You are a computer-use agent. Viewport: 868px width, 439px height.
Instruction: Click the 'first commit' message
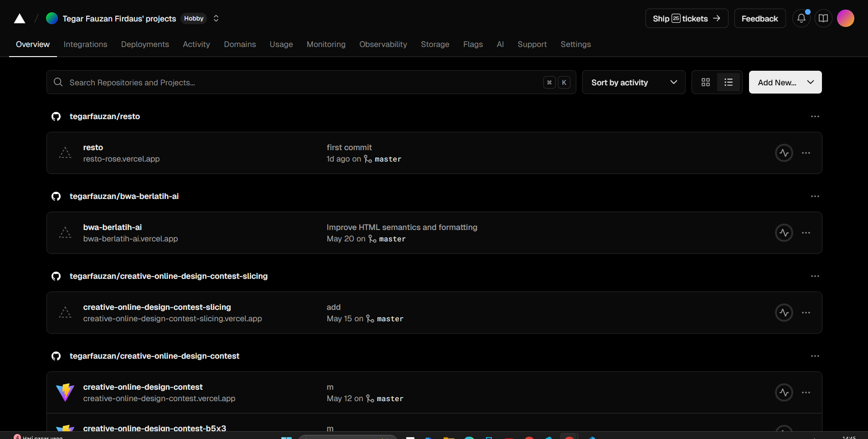349,147
